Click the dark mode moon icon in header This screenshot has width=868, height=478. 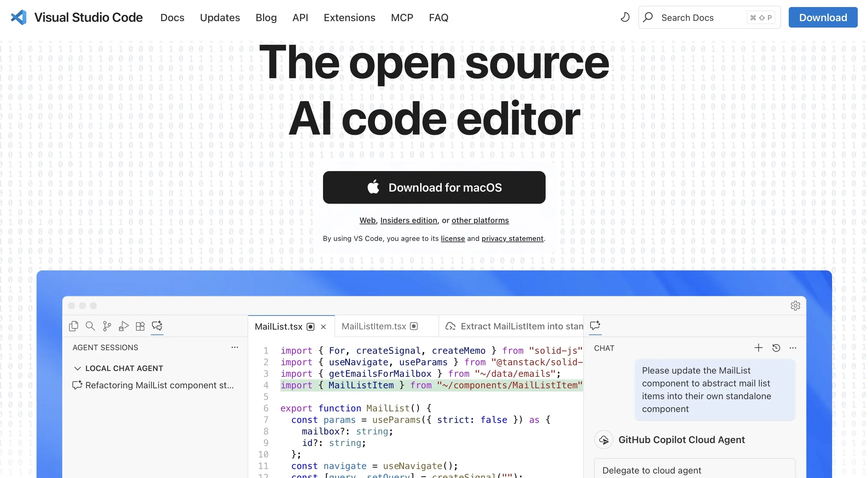pyautogui.click(x=625, y=17)
